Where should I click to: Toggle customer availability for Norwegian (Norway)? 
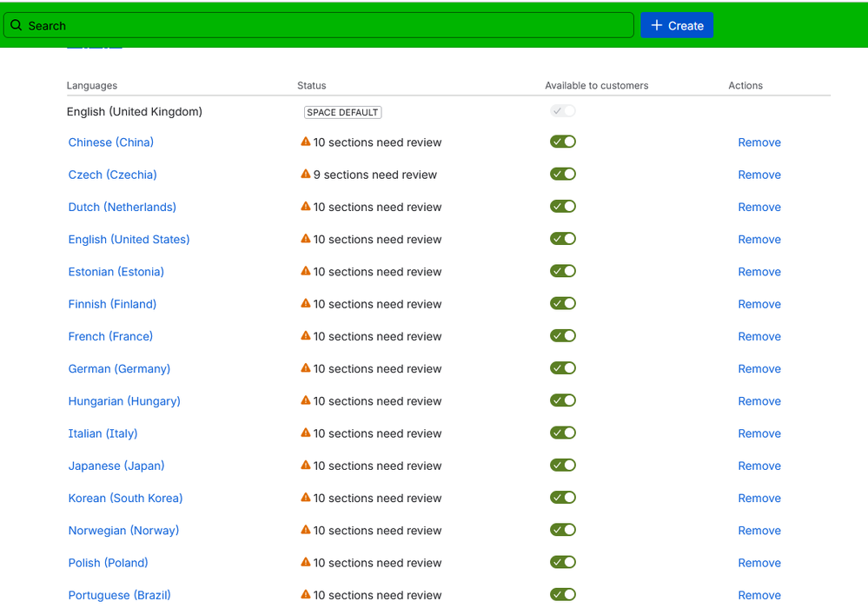pyautogui.click(x=563, y=530)
